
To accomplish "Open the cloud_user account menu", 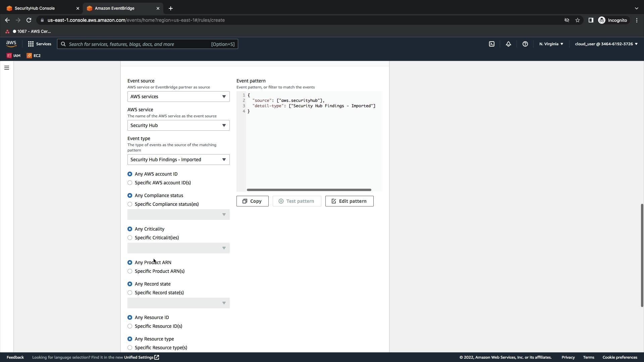I will coord(606,44).
